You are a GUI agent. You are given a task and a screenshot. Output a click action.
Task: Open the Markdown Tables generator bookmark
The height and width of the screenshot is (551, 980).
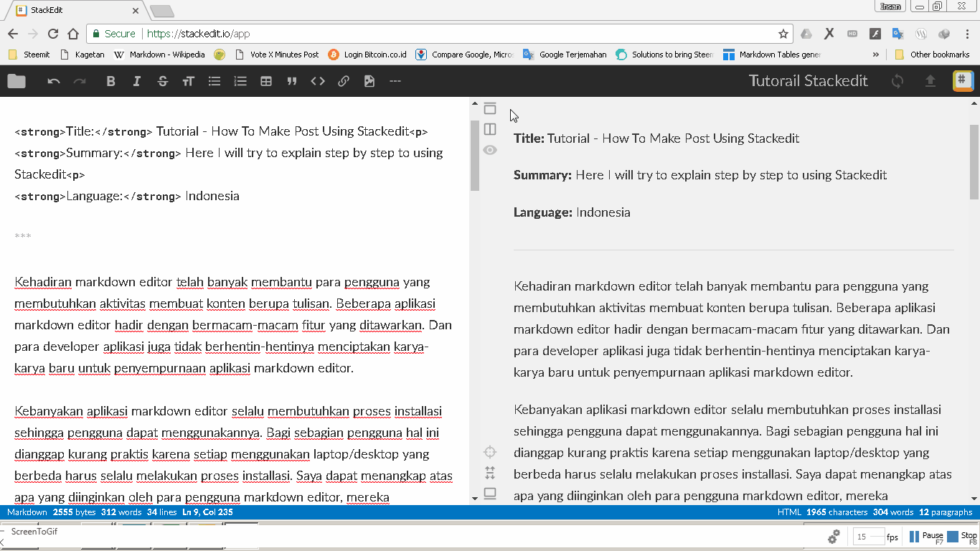tap(772, 55)
